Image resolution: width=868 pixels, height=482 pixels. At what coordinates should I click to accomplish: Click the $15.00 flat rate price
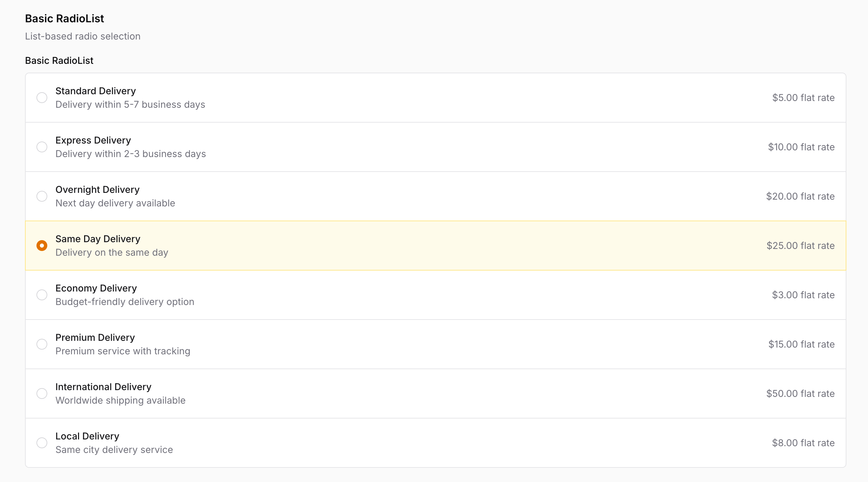pos(801,344)
